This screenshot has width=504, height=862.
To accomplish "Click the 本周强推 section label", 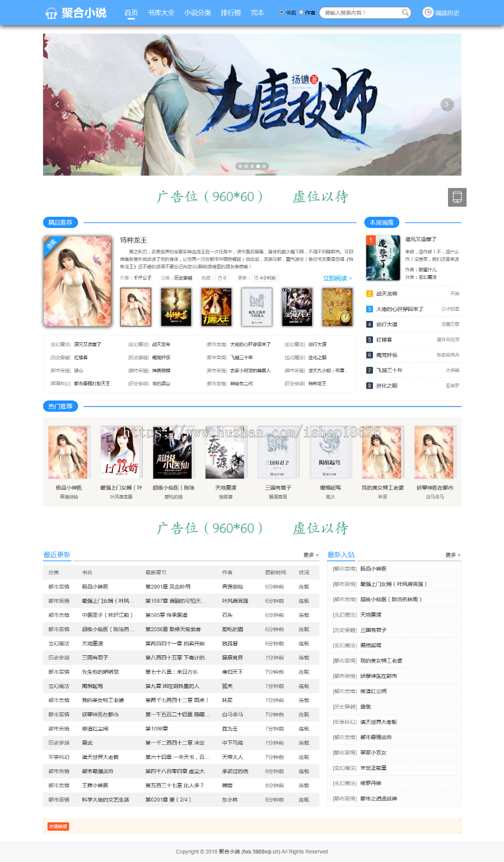I will 382,222.
